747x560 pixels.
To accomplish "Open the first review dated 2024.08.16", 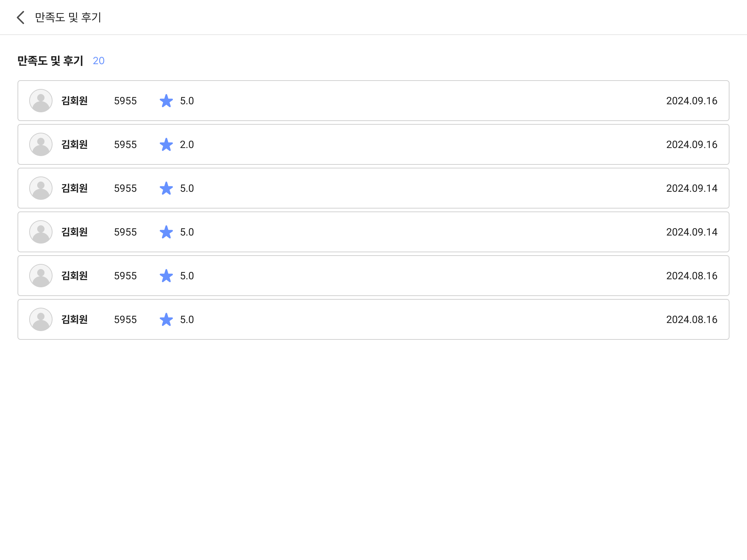I will [373, 276].
